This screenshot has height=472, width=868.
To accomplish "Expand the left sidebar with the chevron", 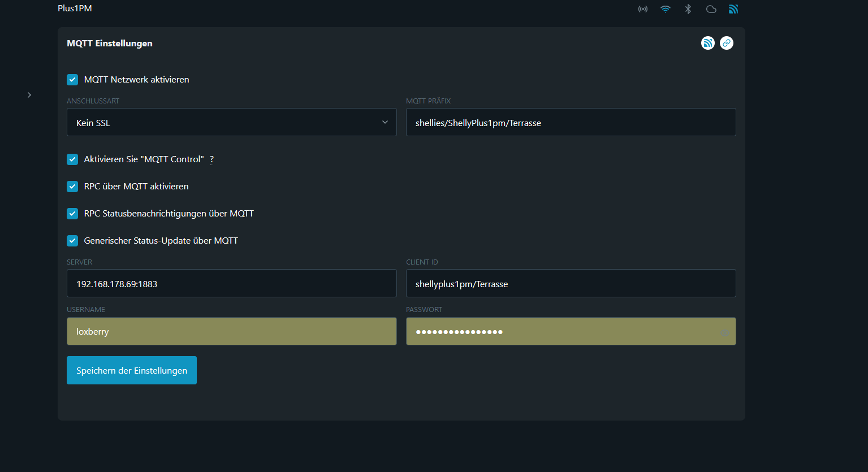I will pyautogui.click(x=29, y=95).
